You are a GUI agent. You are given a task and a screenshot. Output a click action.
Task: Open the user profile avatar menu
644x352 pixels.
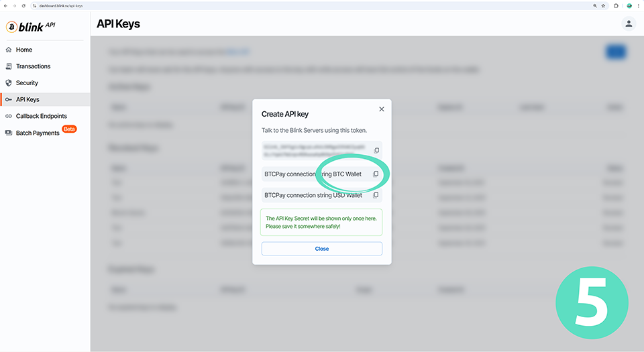coord(629,24)
